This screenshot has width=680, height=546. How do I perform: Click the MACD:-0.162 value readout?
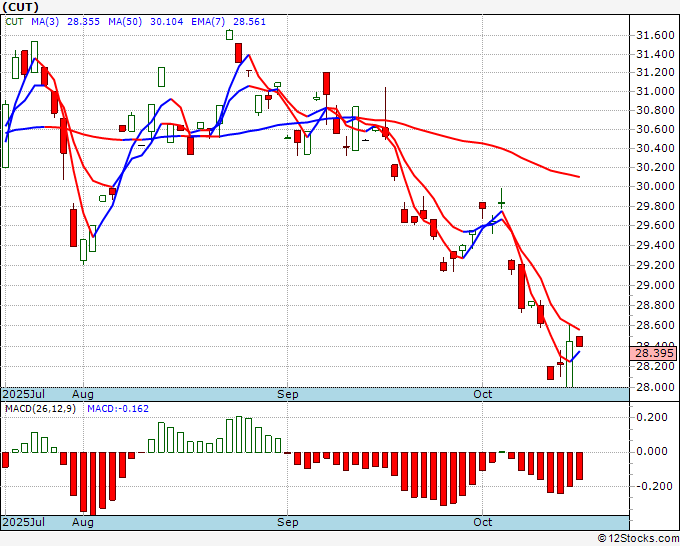pos(118,409)
